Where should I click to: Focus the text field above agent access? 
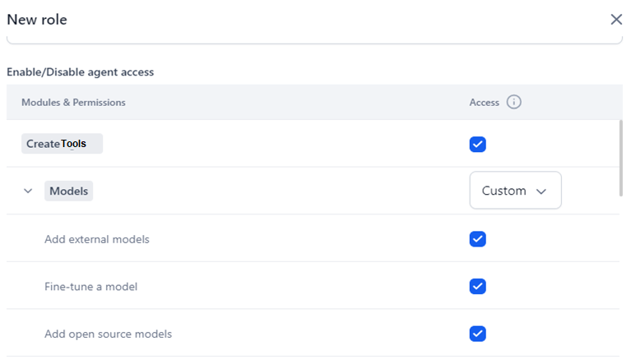coord(314,39)
